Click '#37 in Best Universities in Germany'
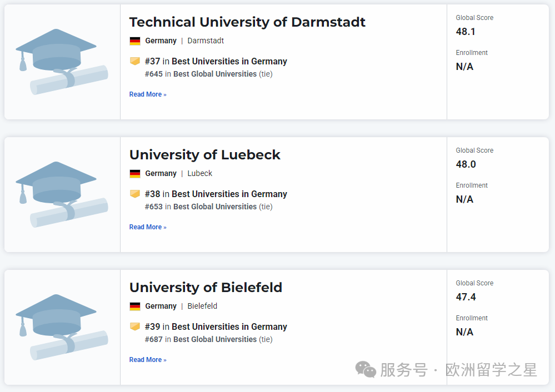 tap(216, 62)
